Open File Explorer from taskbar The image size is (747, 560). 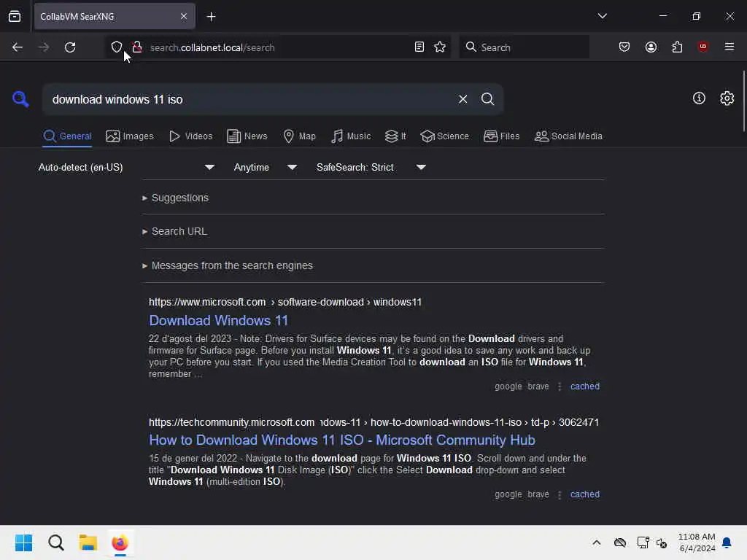(x=88, y=542)
